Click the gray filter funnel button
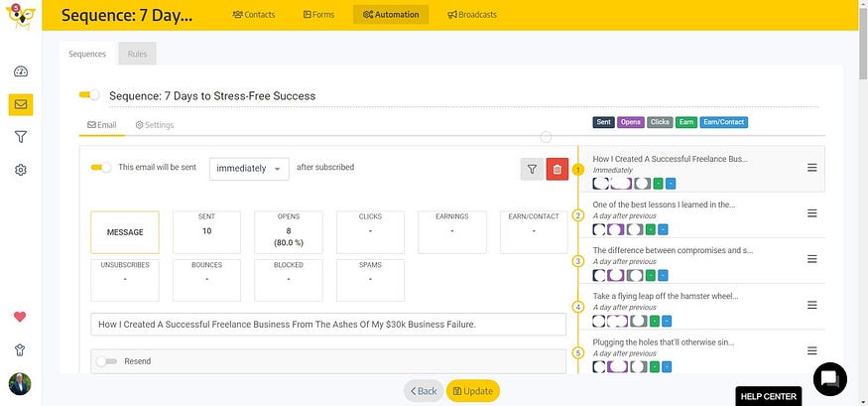Viewport: 868px width, 406px height. [x=532, y=169]
